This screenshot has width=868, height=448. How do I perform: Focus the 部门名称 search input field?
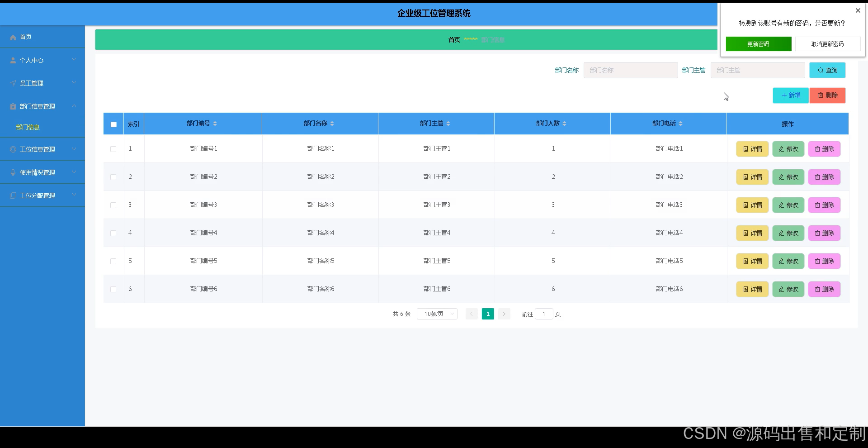(631, 70)
